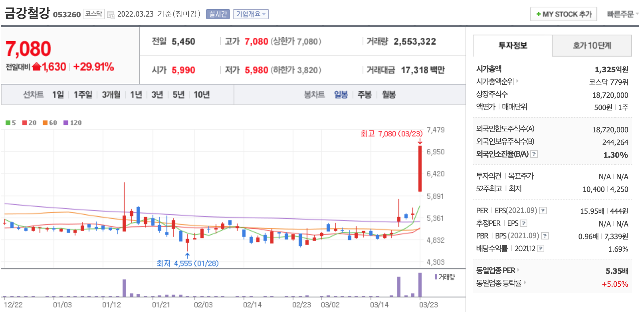
Task: Click the help icon next to 외국인소진율(B/A)
Action: pyautogui.click(x=534, y=154)
